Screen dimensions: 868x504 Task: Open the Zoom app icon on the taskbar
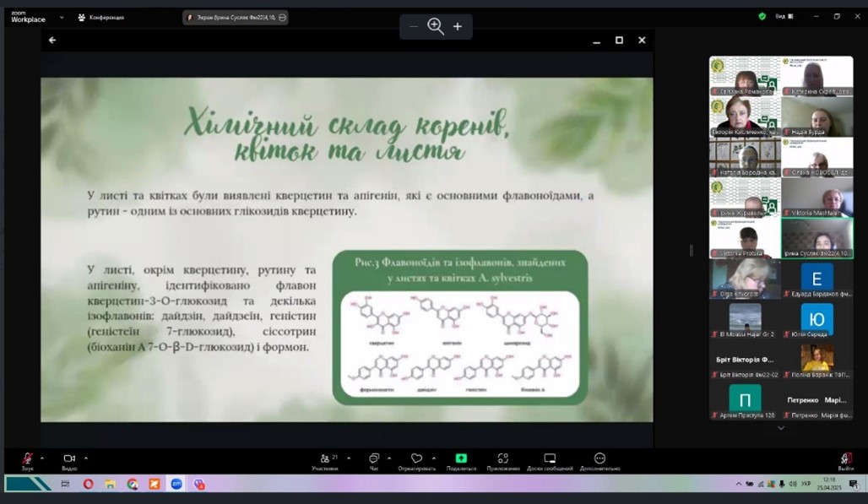point(176,484)
